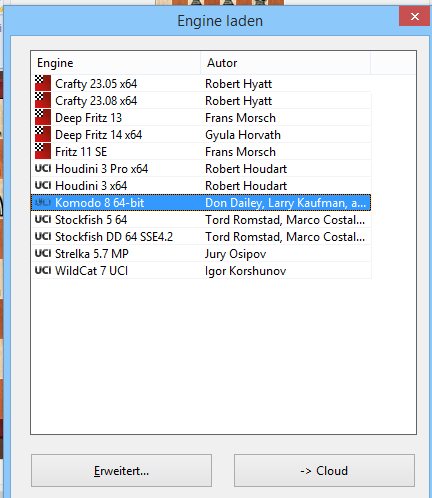Click the Igor Korshunov author cell
This screenshot has width=432, height=498.
pos(245,271)
